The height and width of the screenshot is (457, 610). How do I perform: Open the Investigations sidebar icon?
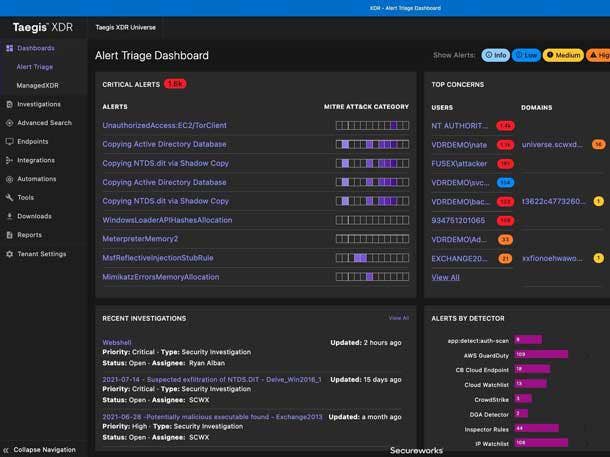pos(9,104)
